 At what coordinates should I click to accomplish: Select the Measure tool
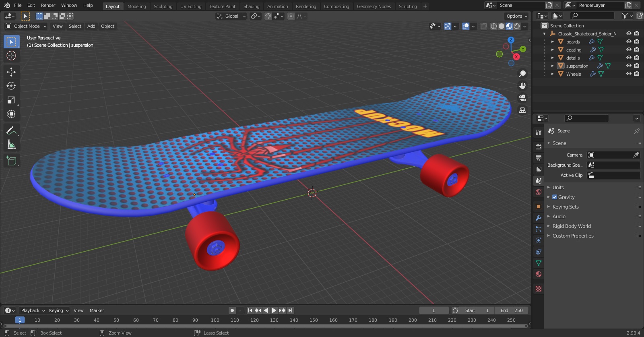11,145
